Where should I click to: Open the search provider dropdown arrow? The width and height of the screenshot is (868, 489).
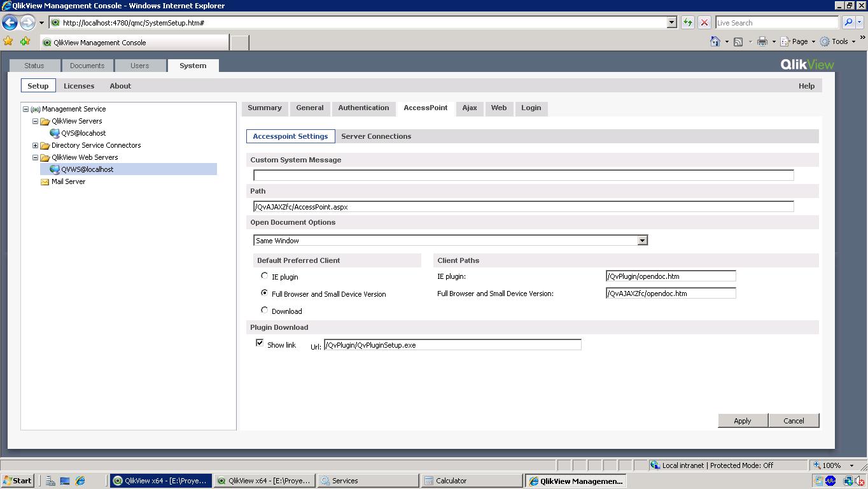860,22
